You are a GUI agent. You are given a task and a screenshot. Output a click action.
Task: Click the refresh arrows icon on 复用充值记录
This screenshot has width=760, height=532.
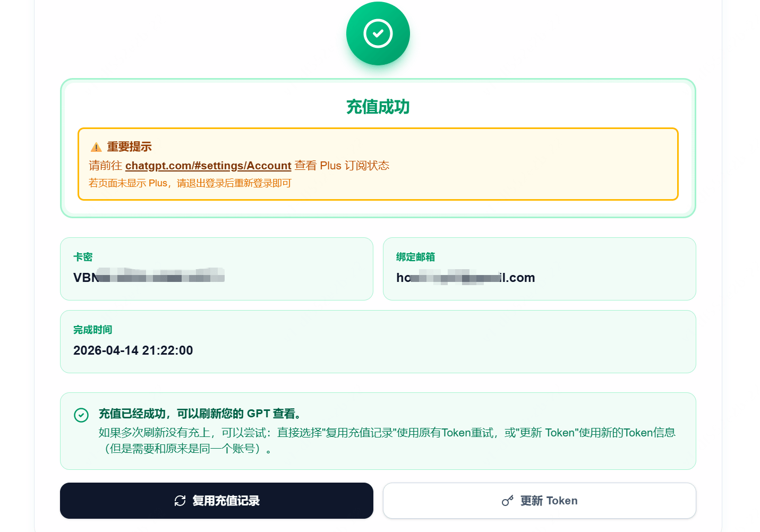tap(180, 501)
